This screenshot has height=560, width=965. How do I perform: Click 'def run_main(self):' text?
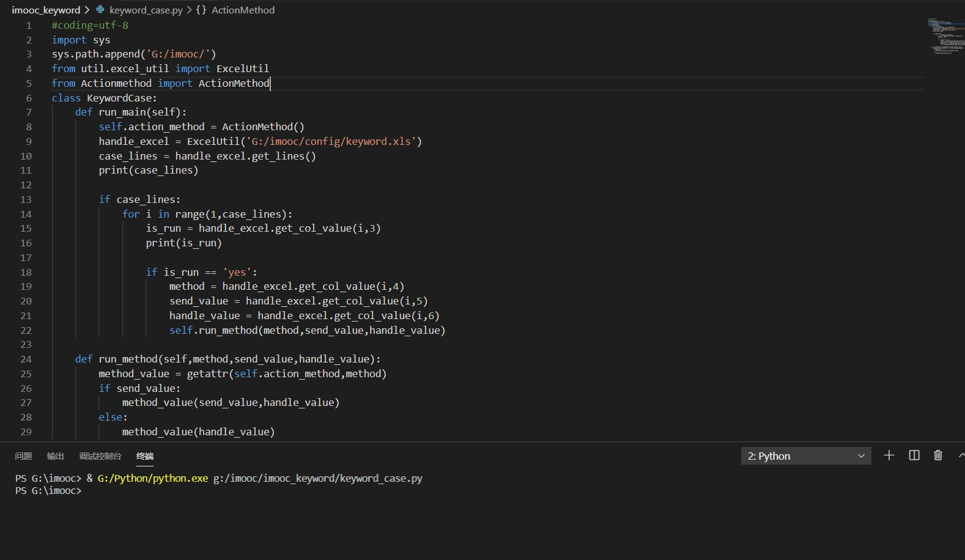(x=131, y=112)
